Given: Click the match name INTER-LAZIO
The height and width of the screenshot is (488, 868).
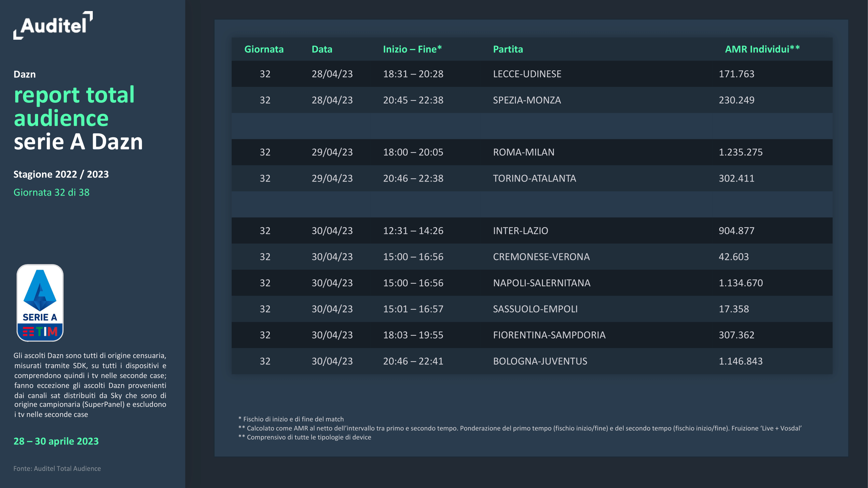Looking at the screenshot, I should coord(520,231).
